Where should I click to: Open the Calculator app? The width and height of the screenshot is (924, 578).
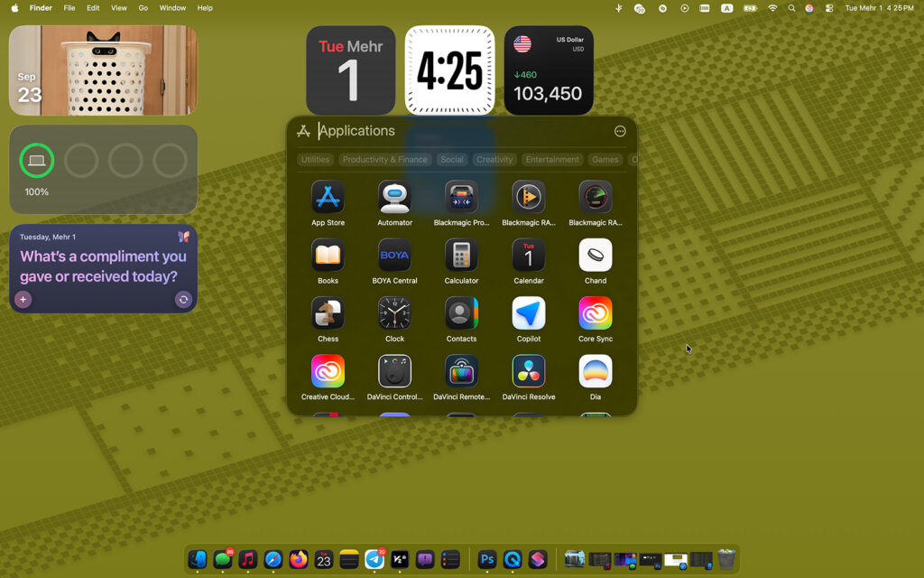point(461,255)
